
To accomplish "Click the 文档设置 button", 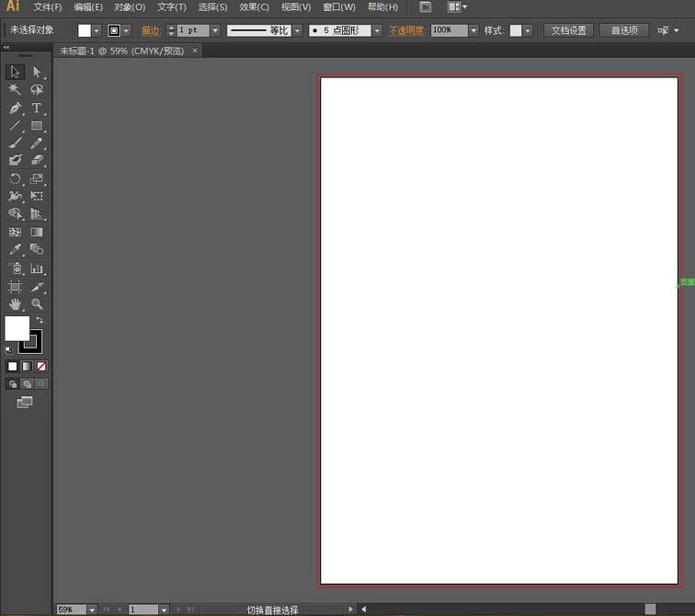I will 569,30.
